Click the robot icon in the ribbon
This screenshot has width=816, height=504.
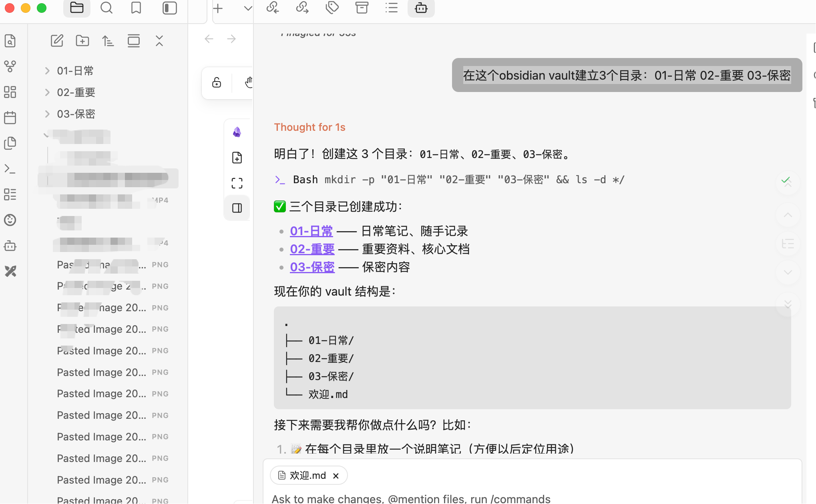tap(10, 246)
